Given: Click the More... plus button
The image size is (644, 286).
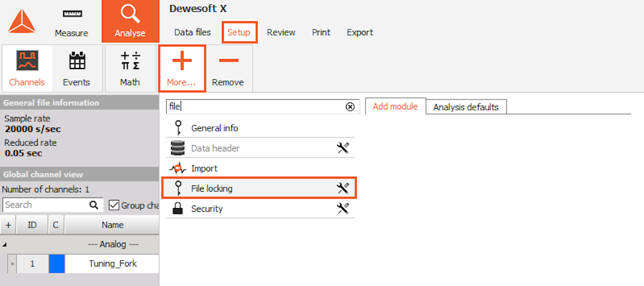Looking at the screenshot, I should coord(182,69).
